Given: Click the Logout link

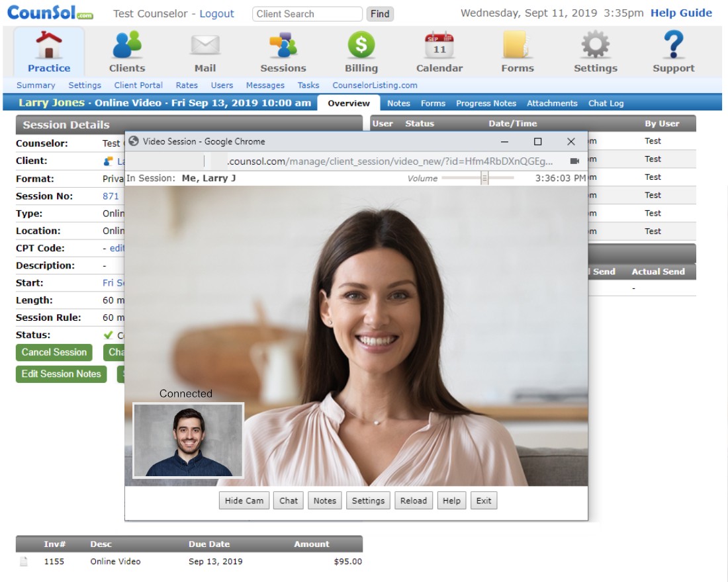Looking at the screenshot, I should [217, 14].
